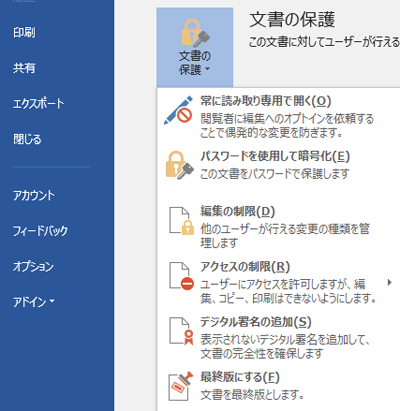Click the ribbon page icon for デジタル署名の追加
Screen dimensions: 400x411
pyautogui.click(x=181, y=331)
